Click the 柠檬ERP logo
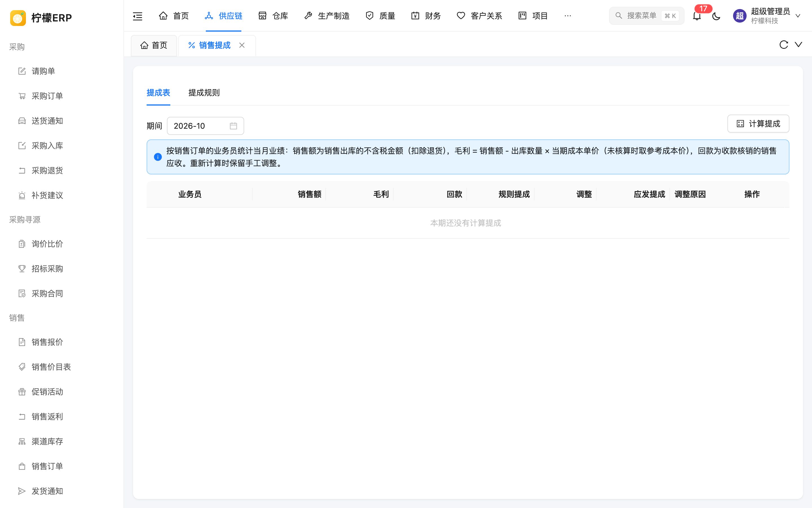The image size is (812, 508). click(x=41, y=18)
